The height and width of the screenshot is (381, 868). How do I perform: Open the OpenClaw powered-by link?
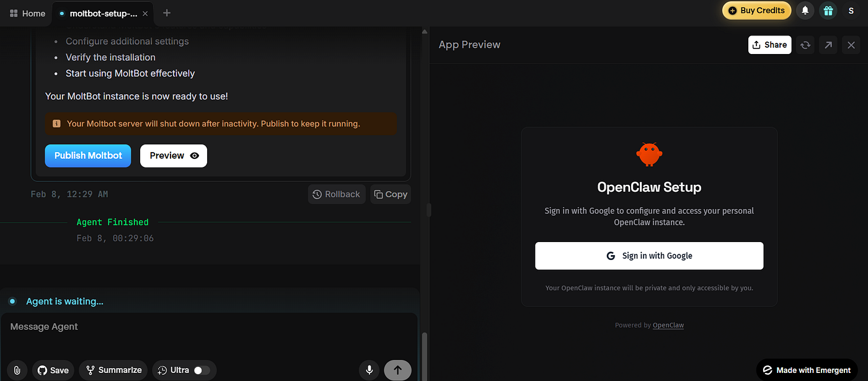(x=668, y=325)
